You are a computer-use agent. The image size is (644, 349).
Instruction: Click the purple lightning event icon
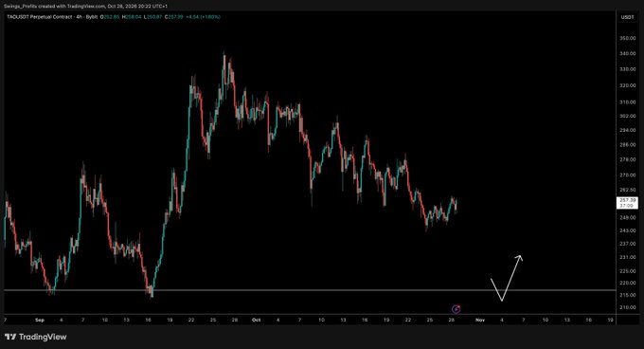tap(456, 309)
